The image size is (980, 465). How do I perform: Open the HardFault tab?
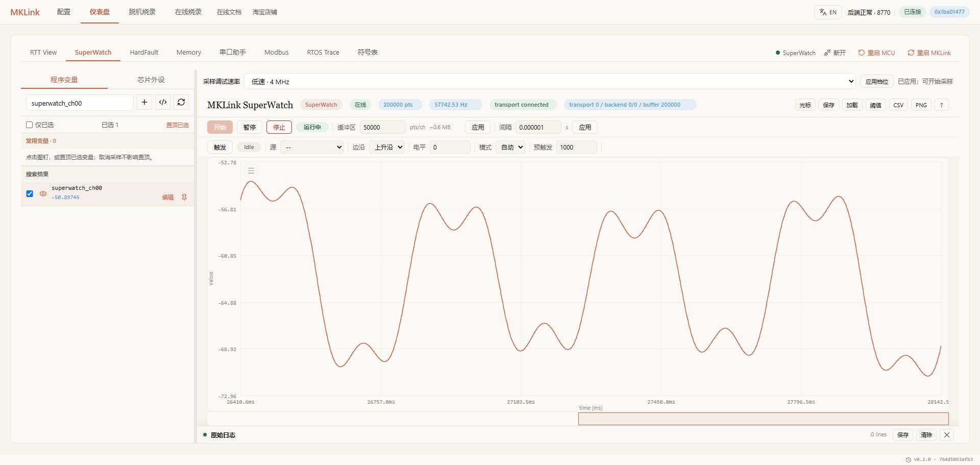[144, 52]
